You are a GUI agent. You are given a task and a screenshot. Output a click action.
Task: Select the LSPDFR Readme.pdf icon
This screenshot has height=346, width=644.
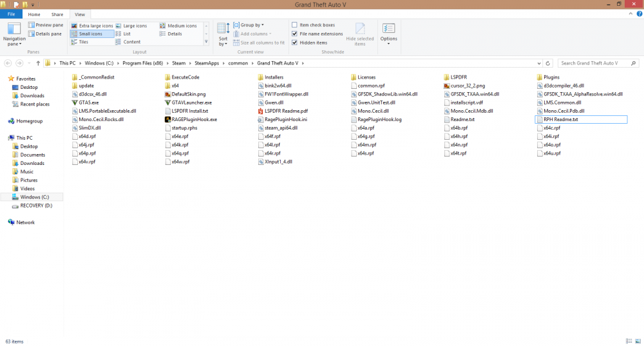(260, 111)
